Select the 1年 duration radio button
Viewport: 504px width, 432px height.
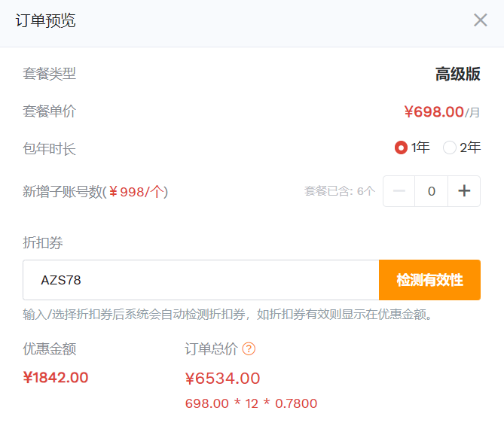402,148
